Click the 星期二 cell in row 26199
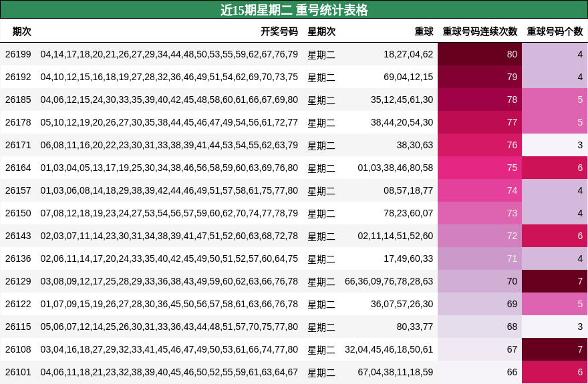Screen dimensions: 588x384 pyautogui.click(x=321, y=55)
